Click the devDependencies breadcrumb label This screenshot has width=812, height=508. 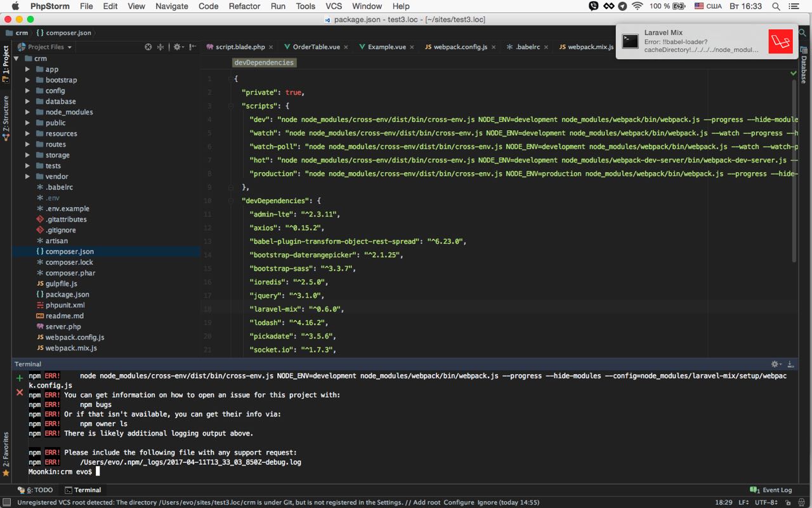tap(264, 62)
